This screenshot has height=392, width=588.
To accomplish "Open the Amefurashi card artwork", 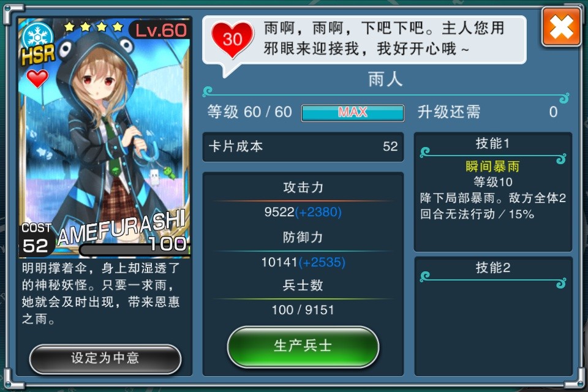I will point(104,138).
